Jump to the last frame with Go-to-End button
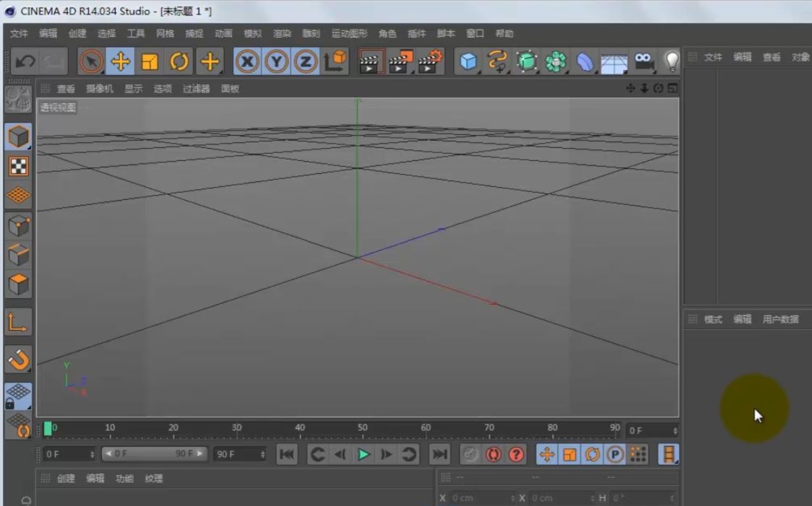Image resolution: width=812 pixels, height=506 pixels. [440, 454]
